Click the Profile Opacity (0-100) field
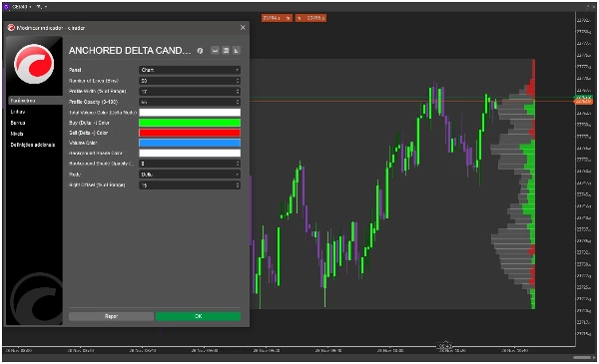 (x=190, y=102)
